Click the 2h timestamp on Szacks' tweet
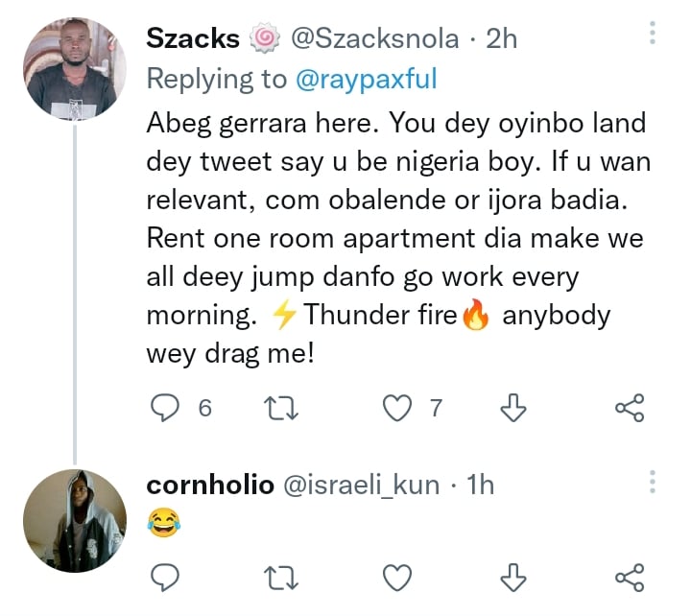 [502, 38]
